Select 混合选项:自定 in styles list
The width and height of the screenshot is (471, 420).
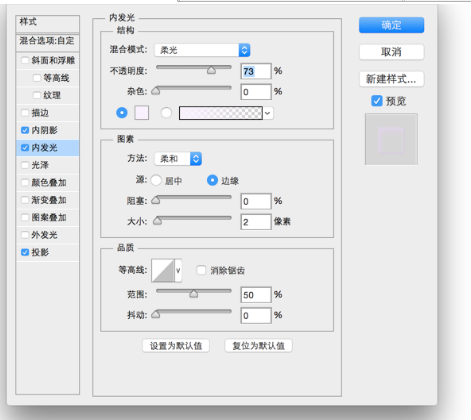pyautogui.click(x=47, y=41)
